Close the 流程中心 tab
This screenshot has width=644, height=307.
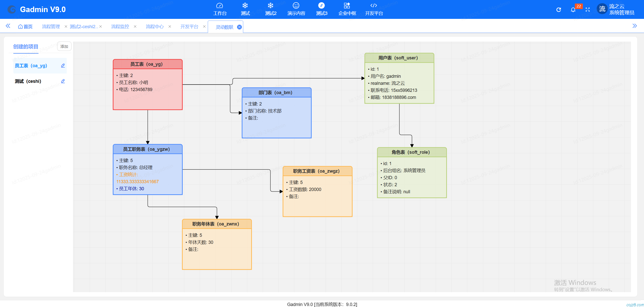pos(170,27)
